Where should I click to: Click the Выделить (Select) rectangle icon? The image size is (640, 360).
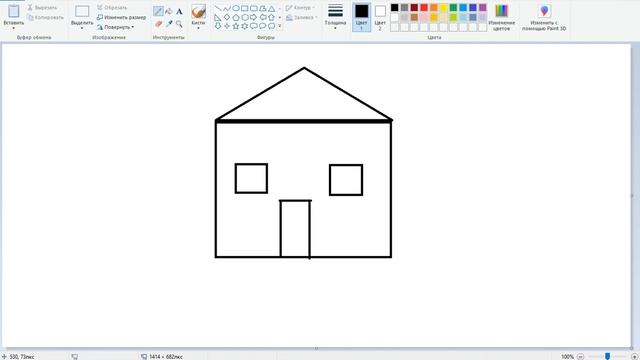pyautogui.click(x=82, y=11)
